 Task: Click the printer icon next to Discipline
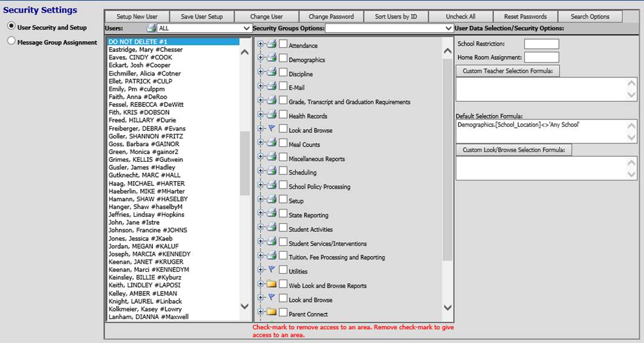click(x=271, y=72)
